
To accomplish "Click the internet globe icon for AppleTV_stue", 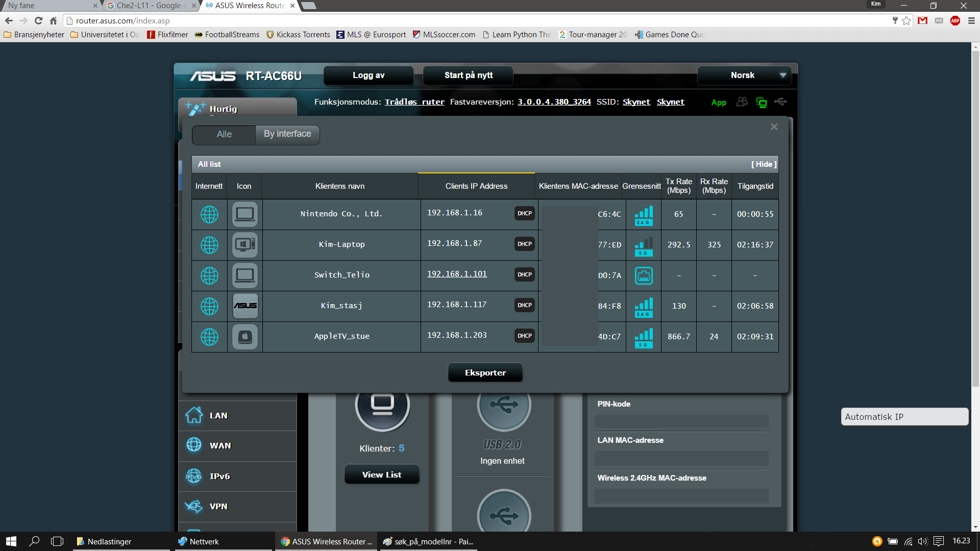I will coord(209,337).
